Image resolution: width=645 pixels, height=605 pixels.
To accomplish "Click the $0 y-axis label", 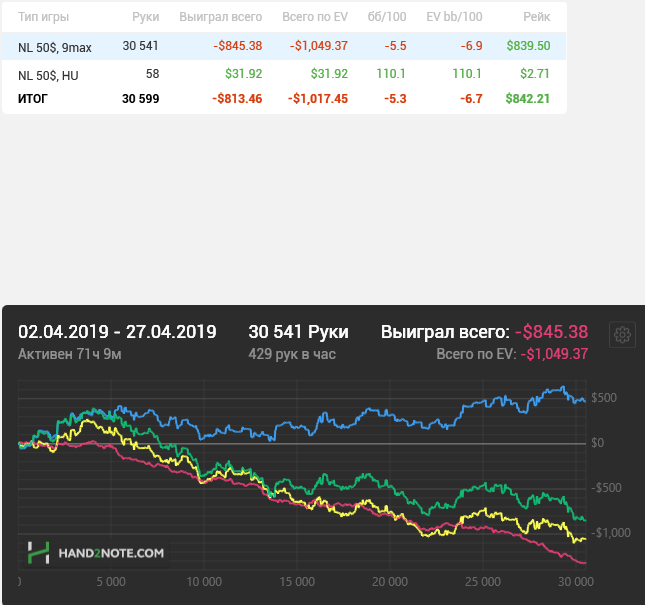I will click(598, 443).
